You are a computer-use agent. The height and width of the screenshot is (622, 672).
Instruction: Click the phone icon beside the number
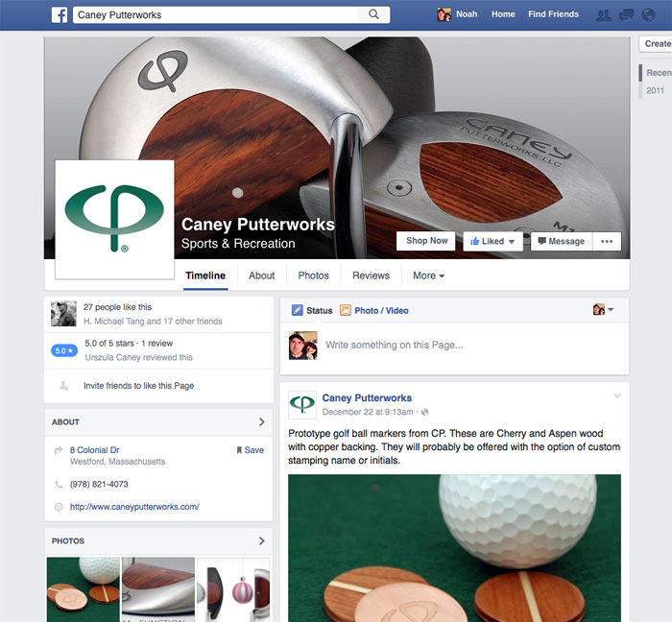[59, 485]
